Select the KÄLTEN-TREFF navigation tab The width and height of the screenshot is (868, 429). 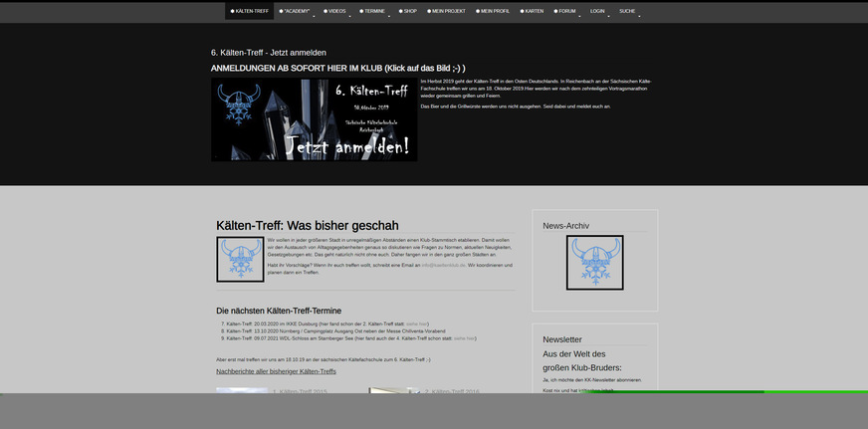tap(250, 11)
